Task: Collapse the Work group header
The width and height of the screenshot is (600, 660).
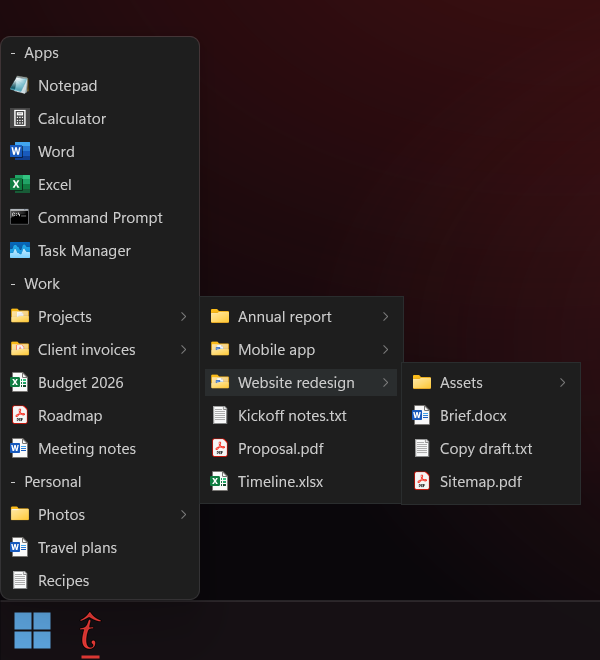Action: point(35,284)
